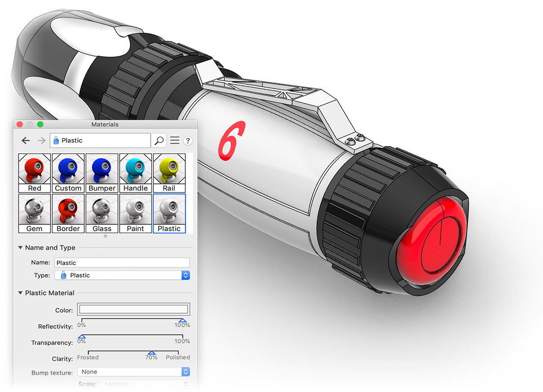Select the yellow Rail material

coord(169,172)
